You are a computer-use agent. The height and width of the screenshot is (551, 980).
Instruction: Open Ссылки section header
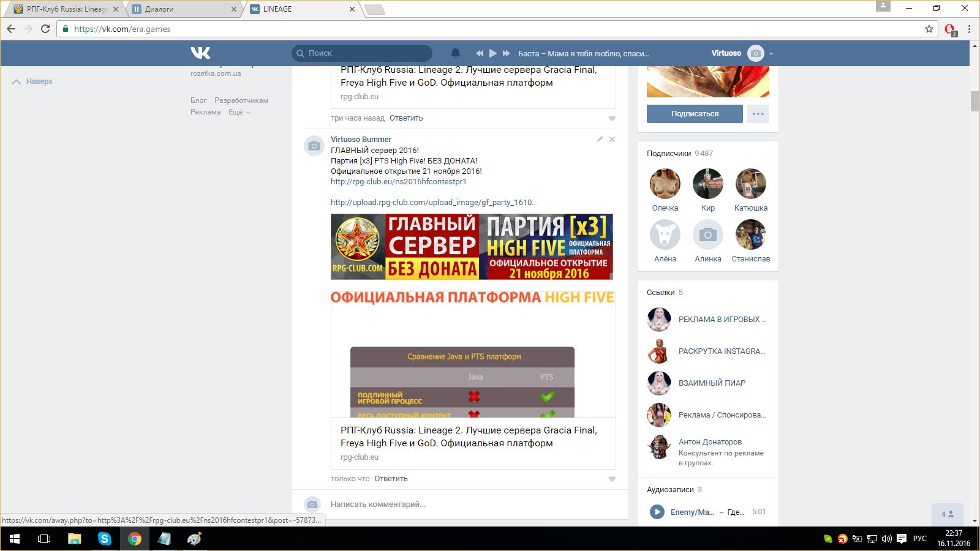click(665, 293)
